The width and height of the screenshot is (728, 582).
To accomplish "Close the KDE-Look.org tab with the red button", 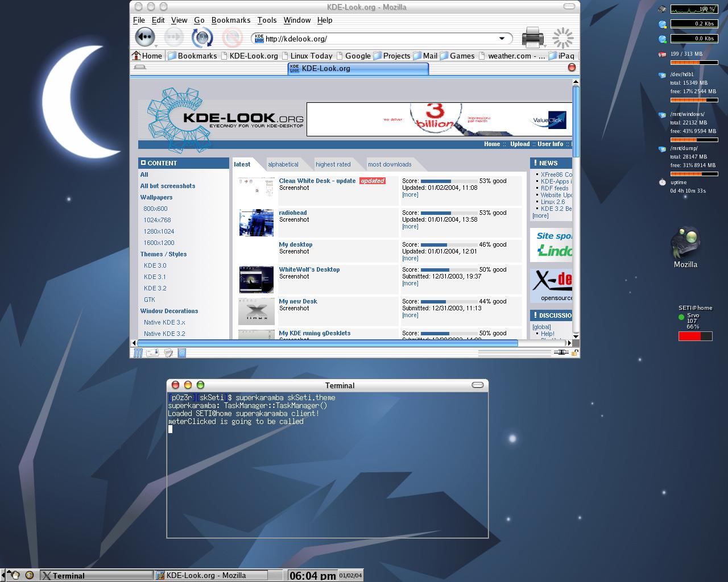I will point(572,67).
